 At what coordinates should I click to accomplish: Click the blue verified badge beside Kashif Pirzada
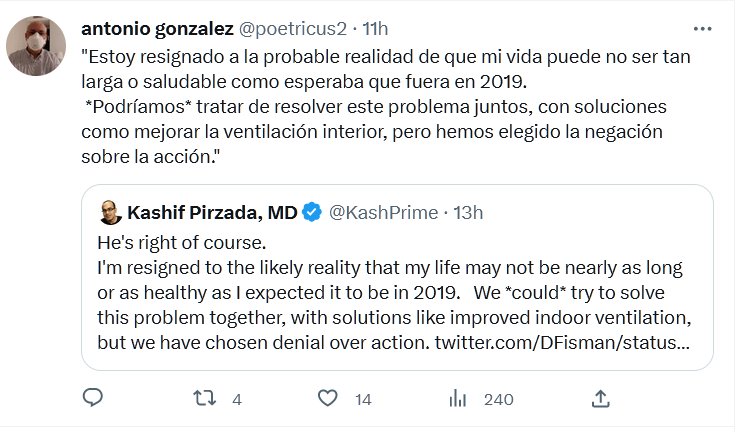pos(312,212)
